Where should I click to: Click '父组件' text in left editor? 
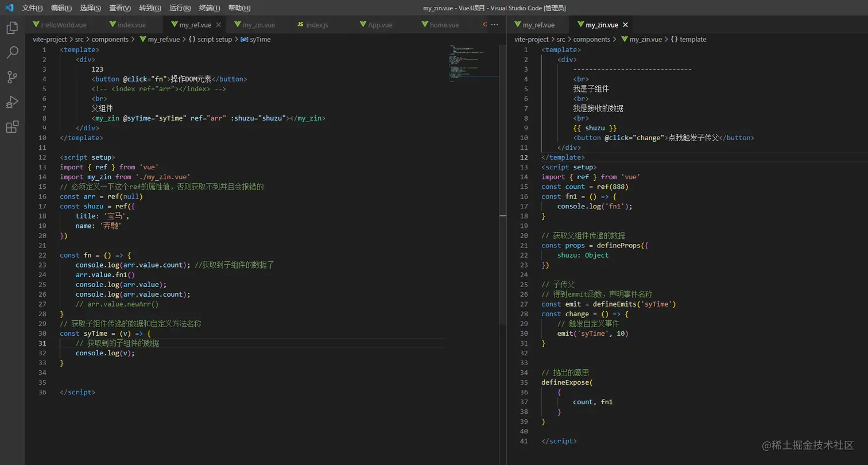click(x=102, y=108)
